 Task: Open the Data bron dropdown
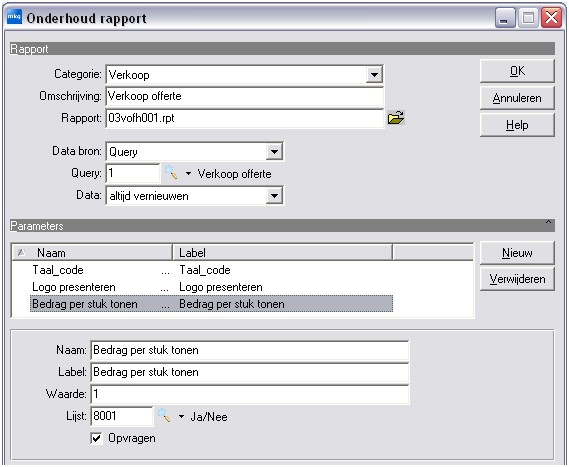[x=274, y=152]
